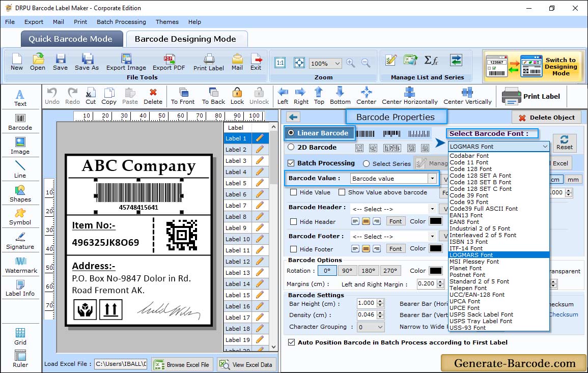Viewport: 588px width, 373px height.
Task: Open the Themes menu
Action: (x=167, y=22)
